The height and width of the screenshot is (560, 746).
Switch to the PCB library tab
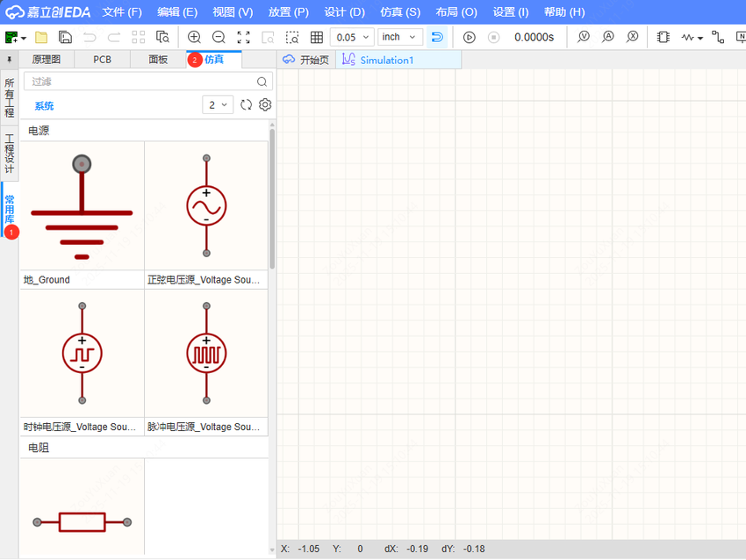102,60
